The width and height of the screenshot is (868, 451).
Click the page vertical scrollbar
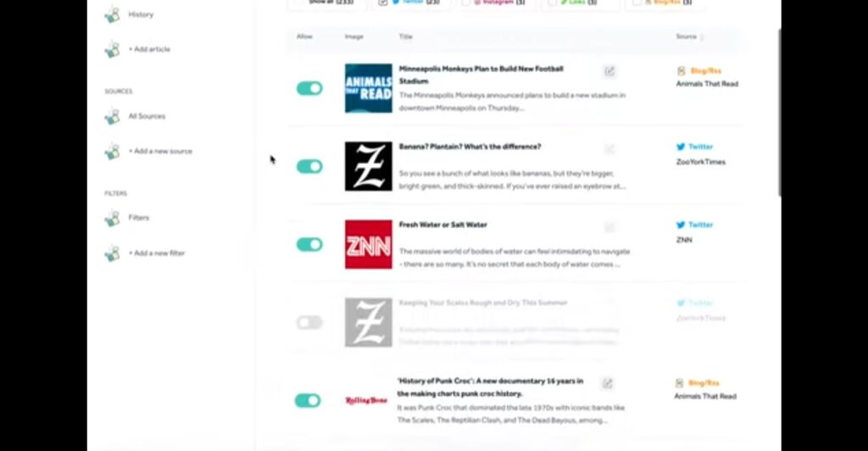coord(780,111)
